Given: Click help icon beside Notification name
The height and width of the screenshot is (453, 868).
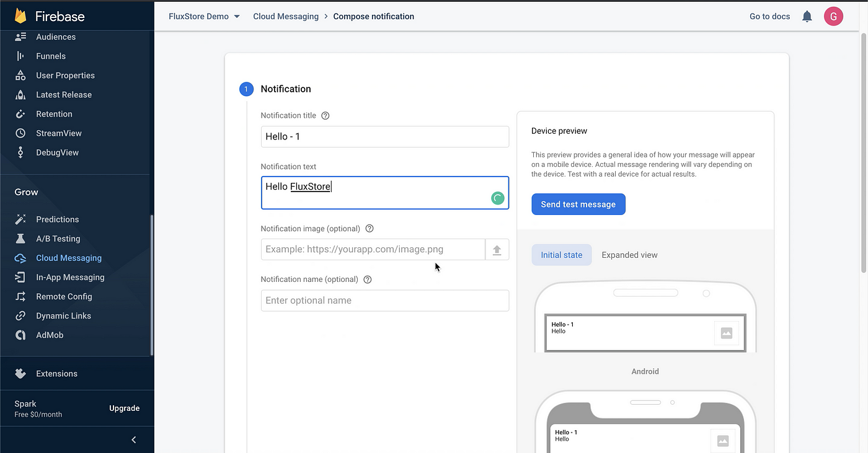Looking at the screenshot, I should pyautogui.click(x=368, y=279).
